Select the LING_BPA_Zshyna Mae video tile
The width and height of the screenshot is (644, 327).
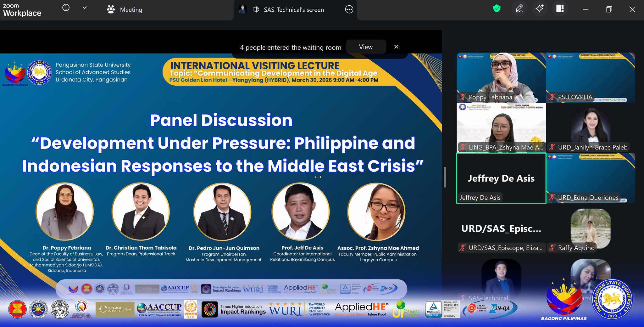click(501, 127)
